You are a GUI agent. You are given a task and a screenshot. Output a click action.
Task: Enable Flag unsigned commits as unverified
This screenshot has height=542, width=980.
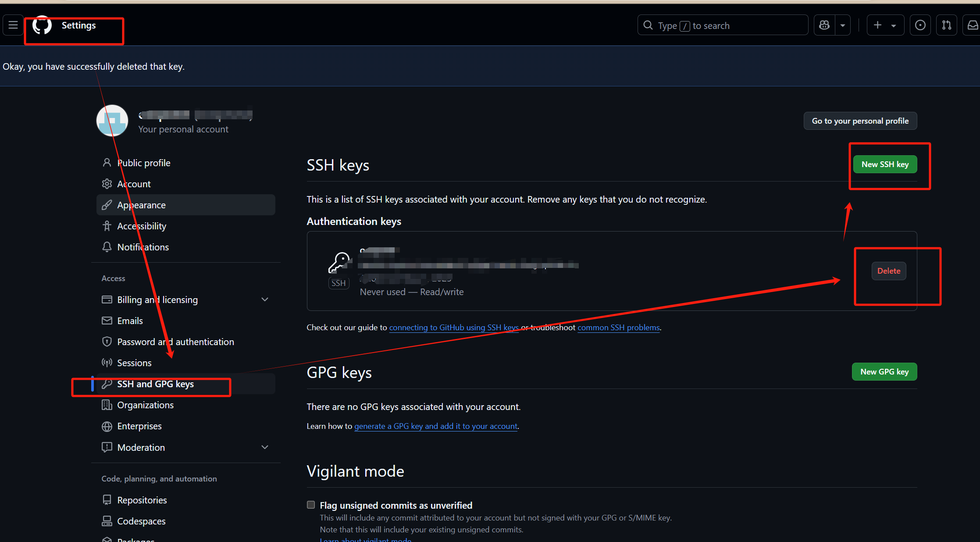point(311,505)
